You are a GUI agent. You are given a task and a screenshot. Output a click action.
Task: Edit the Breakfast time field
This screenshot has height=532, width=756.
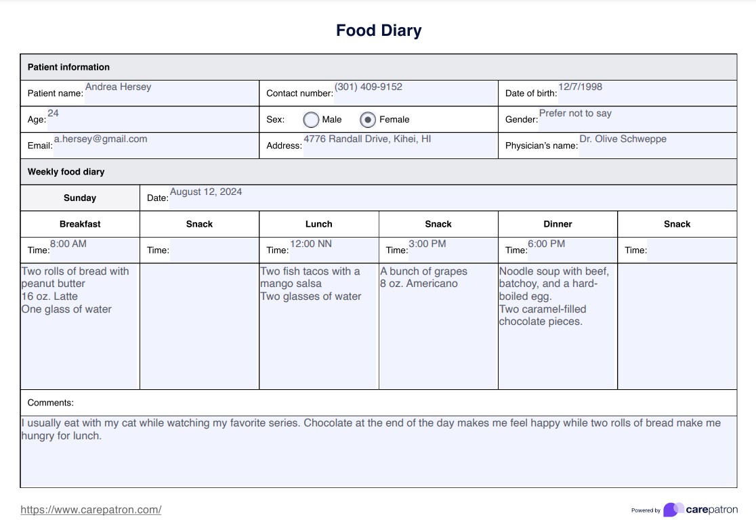94,250
